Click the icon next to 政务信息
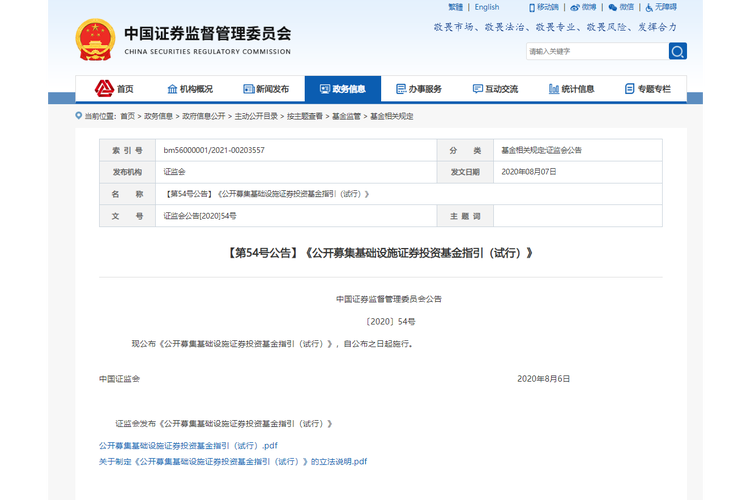The image size is (751, 500). pyautogui.click(x=325, y=89)
